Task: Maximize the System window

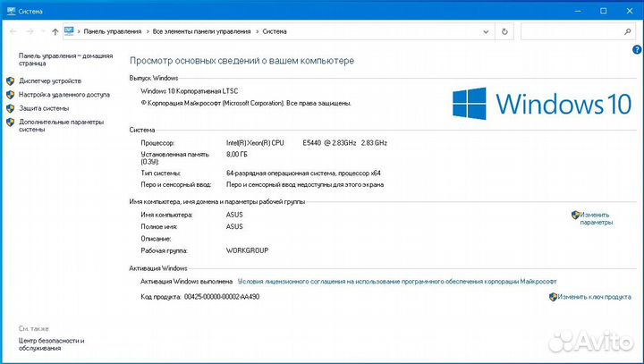Action: click(604, 11)
